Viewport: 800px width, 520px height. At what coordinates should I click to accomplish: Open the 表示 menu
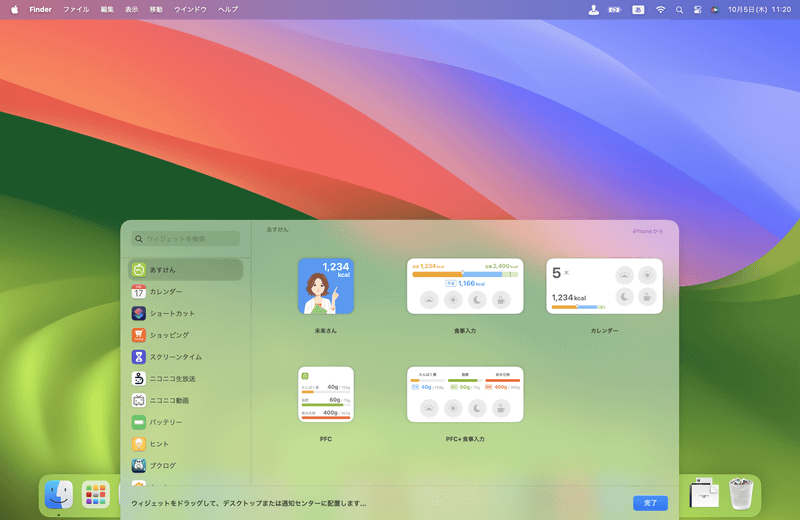click(x=132, y=9)
